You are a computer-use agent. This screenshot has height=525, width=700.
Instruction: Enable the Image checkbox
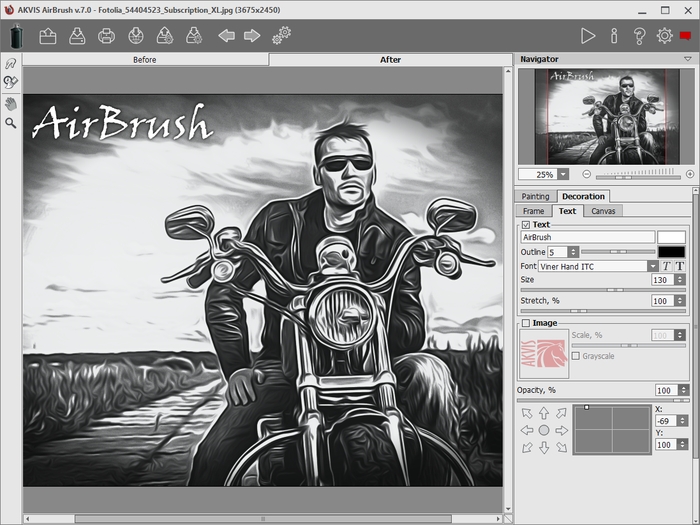(526, 323)
